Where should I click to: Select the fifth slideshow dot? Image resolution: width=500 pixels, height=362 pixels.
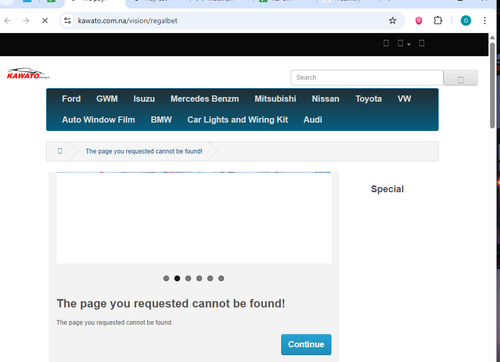210,278
